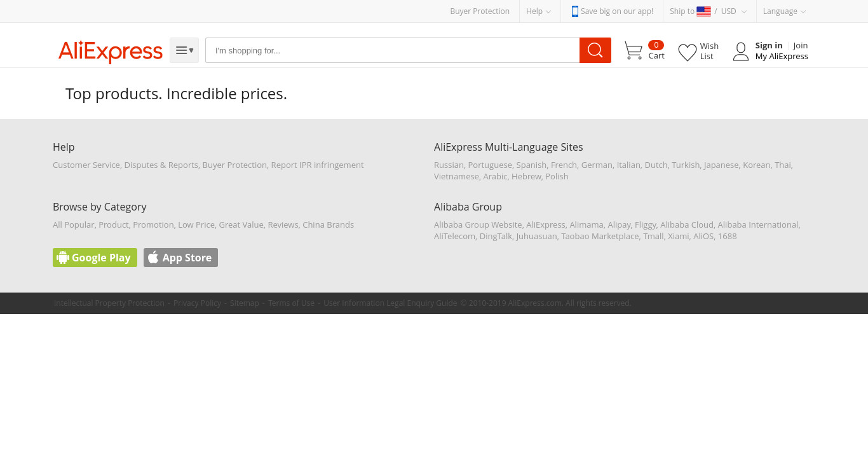868x463 pixels.
Task: Switch to Polish language site
Action: point(557,176)
